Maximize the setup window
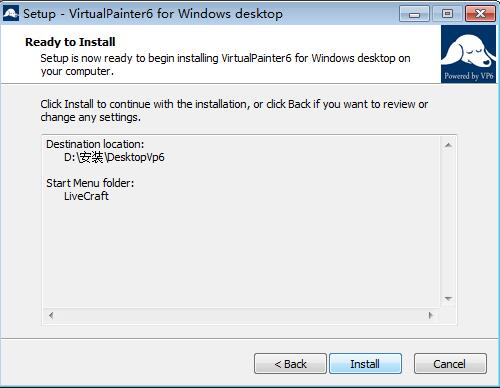The height and width of the screenshot is (388, 500). click(x=447, y=14)
